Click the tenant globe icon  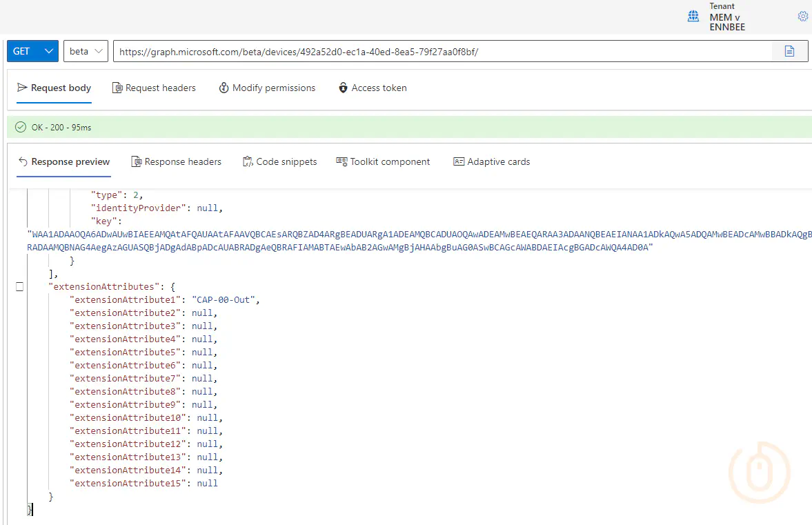pos(693,17)
